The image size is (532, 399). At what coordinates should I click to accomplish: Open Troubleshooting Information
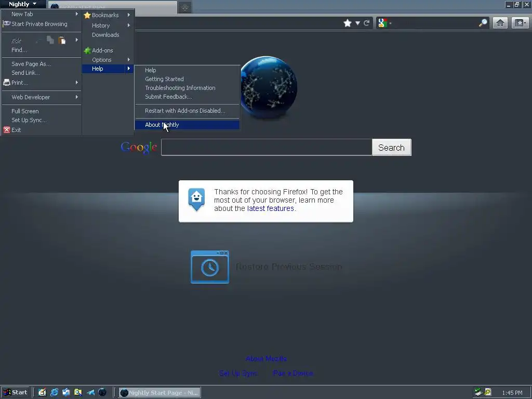point(187,88)
